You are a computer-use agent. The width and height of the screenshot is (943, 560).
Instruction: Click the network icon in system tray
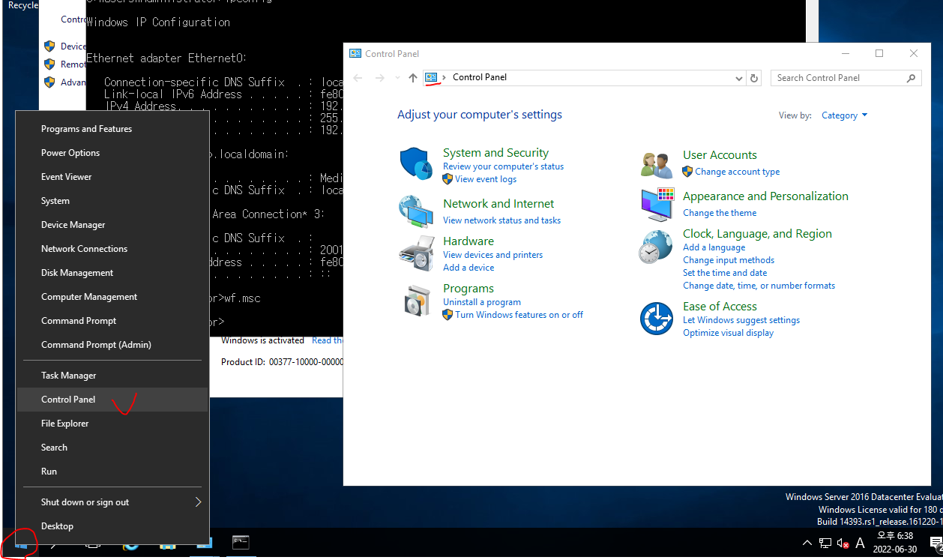pyautogui.click(x=825, y=543)
